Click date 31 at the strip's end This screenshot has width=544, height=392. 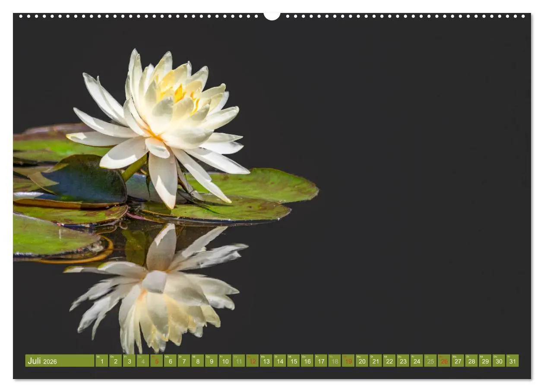point(512,361)
